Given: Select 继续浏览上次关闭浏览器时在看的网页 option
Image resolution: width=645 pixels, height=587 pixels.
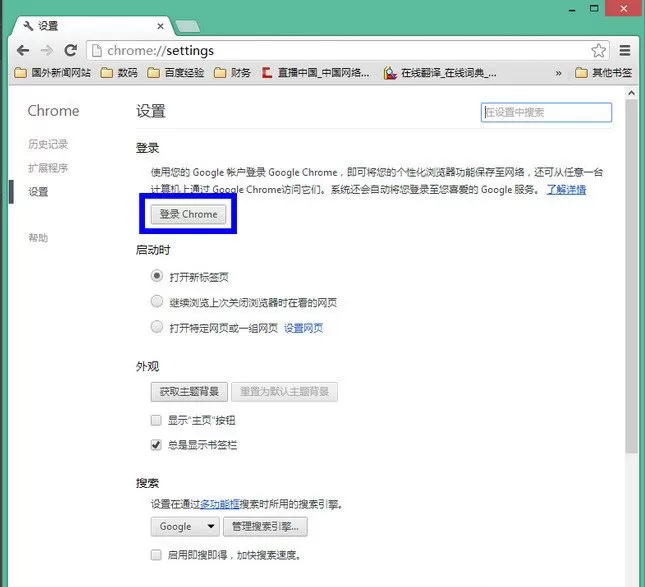Looking at the screenshot, I should pos(157,302).
